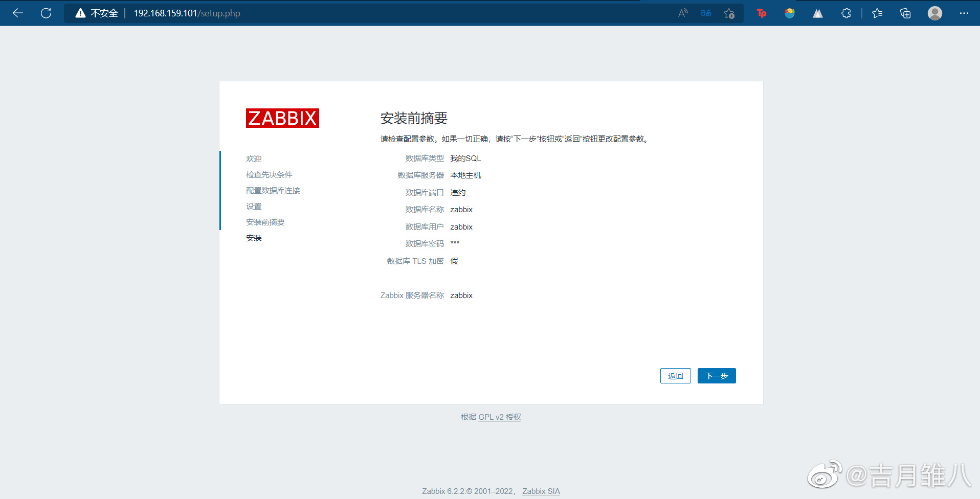Screen dimensions: 980x499
Task: Open the red Tp extension icon
Action: tap(762, 13)
